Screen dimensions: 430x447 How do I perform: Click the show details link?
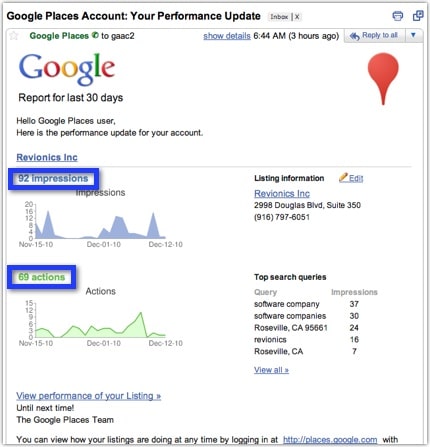227,36
